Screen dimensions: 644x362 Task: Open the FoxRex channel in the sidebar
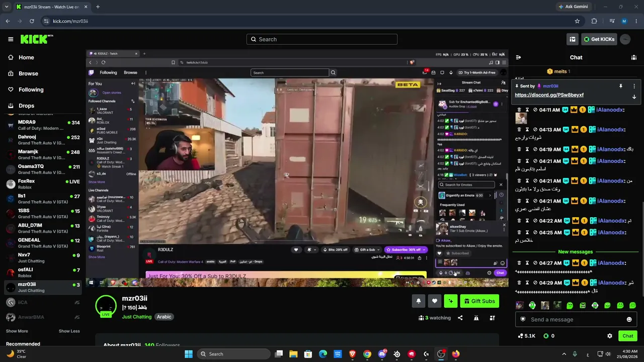click(43, 184)
